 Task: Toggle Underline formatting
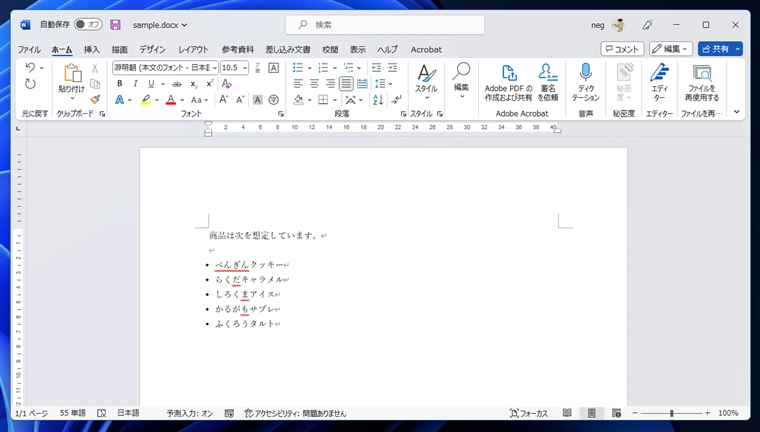(151, 84)
